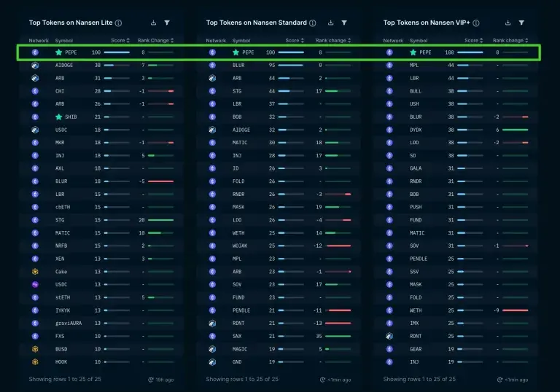The height and width of the screenshot is (392, 560).
Task: Click Top Tokens on Nansen VIP+ title
Action: click(427, 23)
